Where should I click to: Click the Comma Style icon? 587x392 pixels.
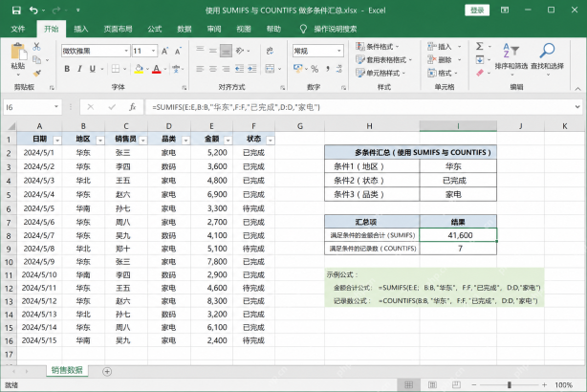(x=328, y=69)
